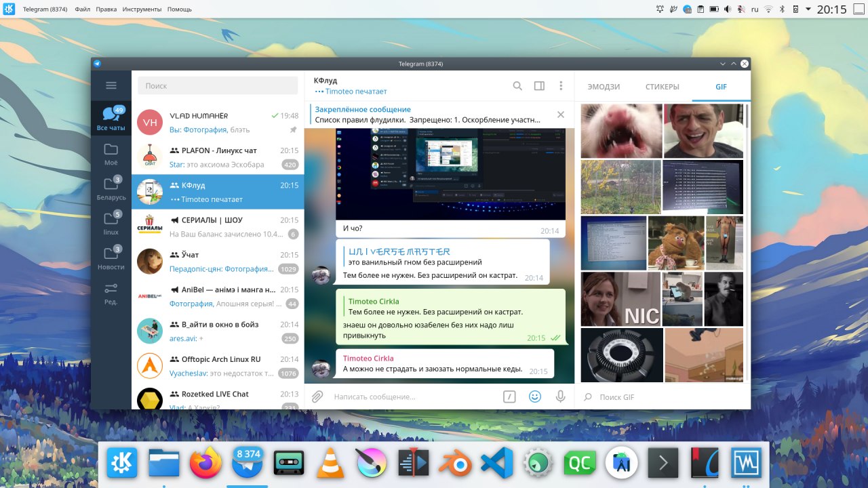The width and height of the screenshot is (868, 488).
Task: Launch Kdenlive from the dock
Action: point(414,464)
